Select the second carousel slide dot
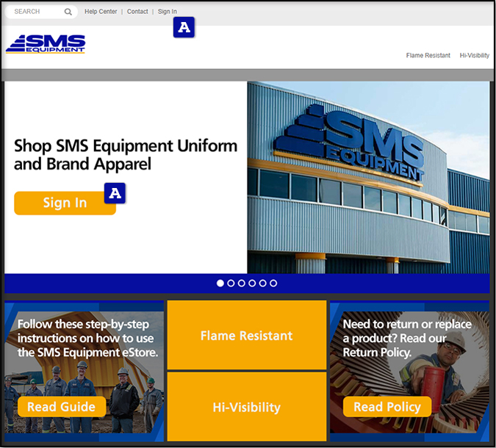Viewport: 496px width, 448px height. tap(231, 283)
